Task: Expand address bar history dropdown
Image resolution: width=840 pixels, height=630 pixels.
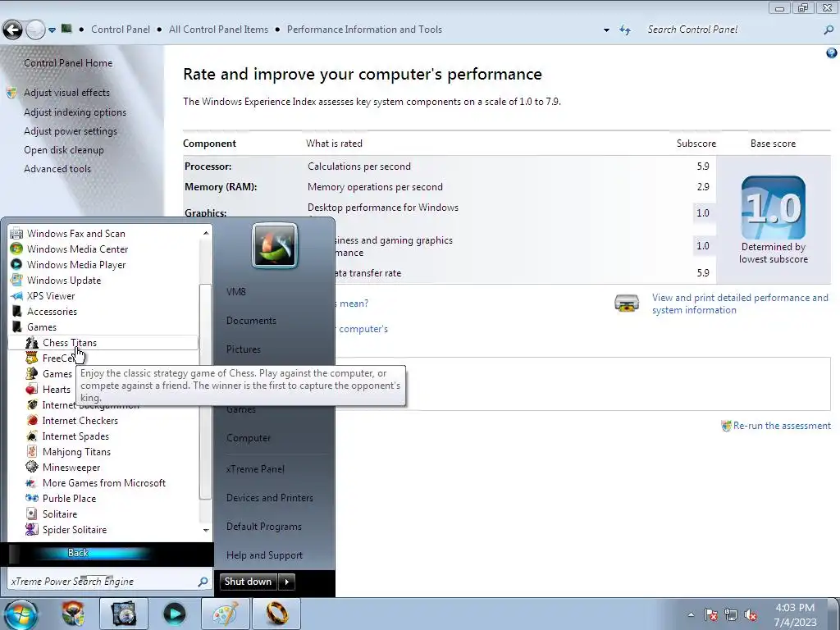Action: (x=606, y=30)
